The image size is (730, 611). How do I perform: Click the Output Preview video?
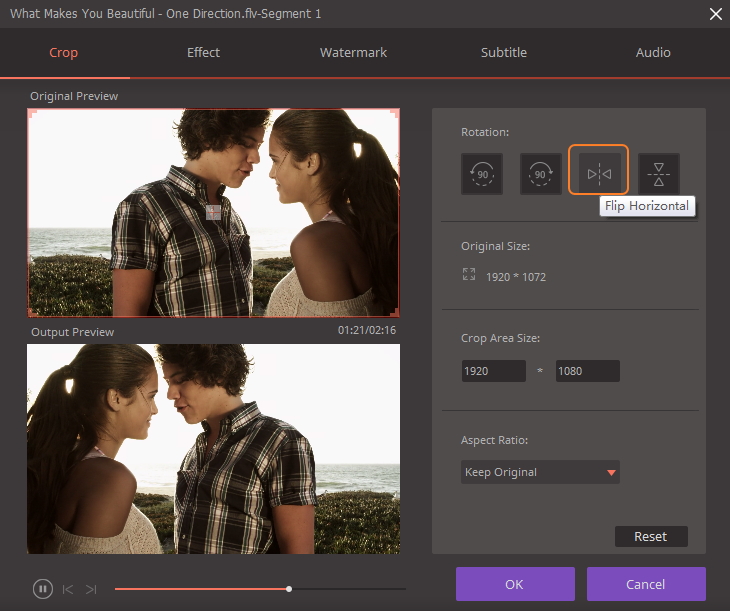pyautogui.click(x=213, y=449)
